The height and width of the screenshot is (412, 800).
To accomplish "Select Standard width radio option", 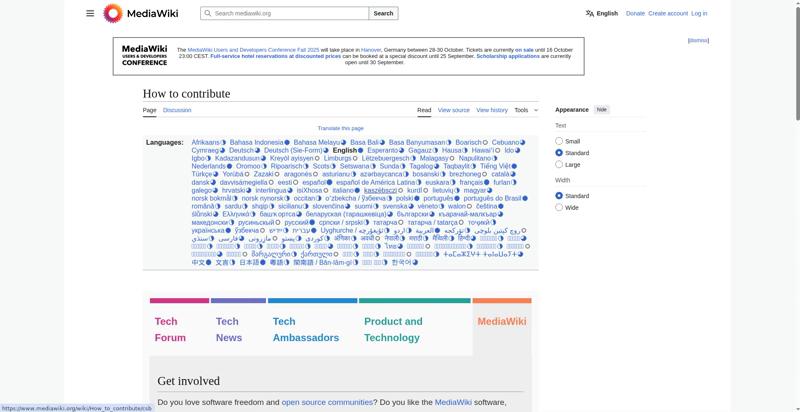I will pos(560,196).
